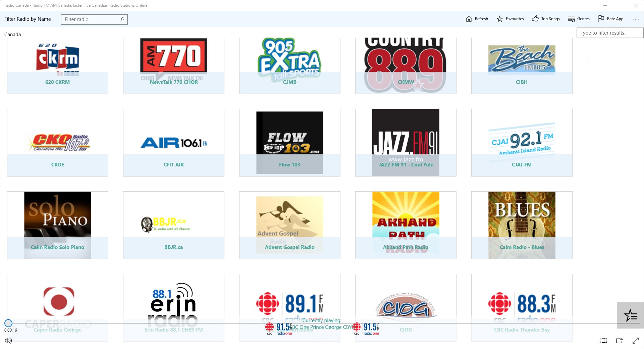Click the playback elapsed time 0:00:16
Screen dimensions: 644x349
click(11, 330)
